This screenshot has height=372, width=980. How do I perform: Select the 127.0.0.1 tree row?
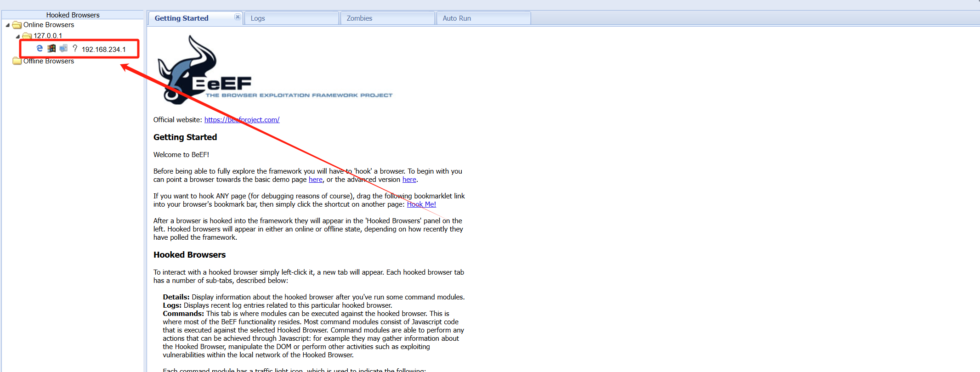tap(47, 36)
